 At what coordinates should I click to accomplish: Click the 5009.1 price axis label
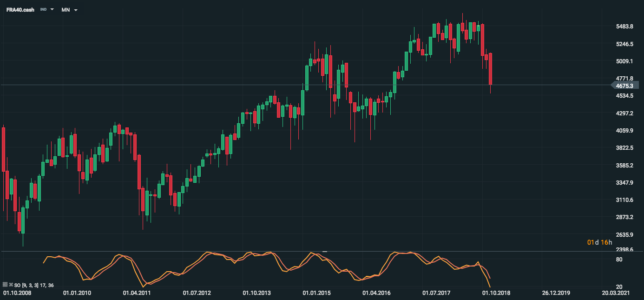pyautogui.click(x=625, y=61)
